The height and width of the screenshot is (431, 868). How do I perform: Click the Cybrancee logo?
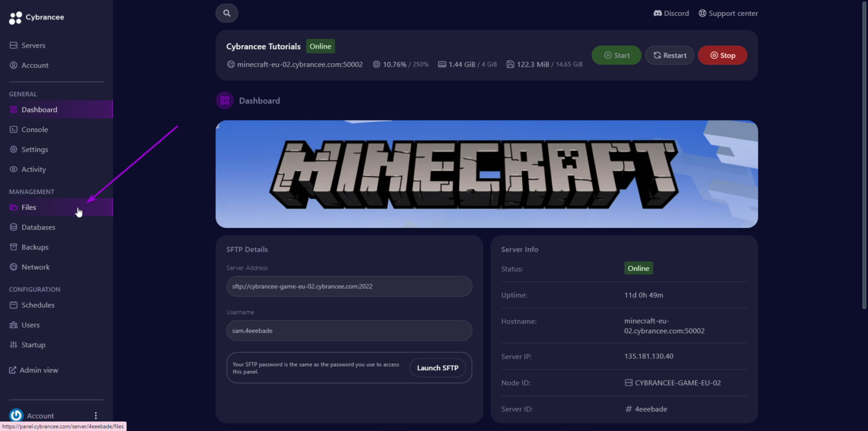pyautogui.click(x=36, y=17)
